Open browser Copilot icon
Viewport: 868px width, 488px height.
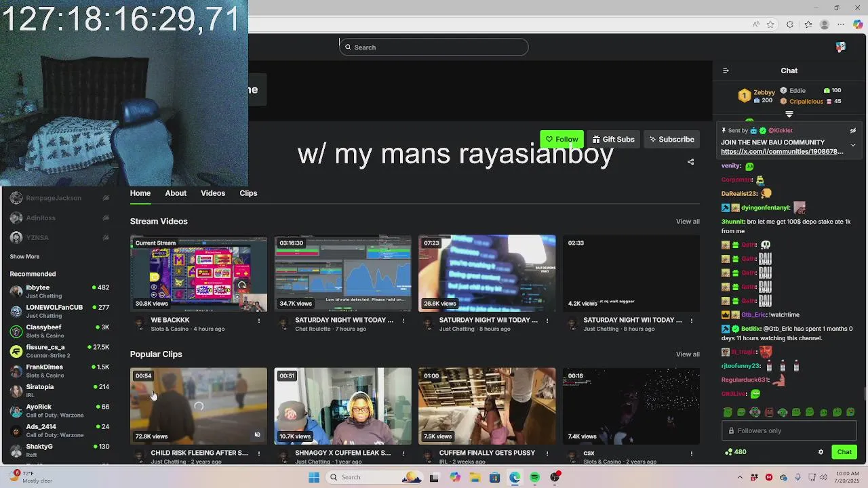click(x=858, y=24)
